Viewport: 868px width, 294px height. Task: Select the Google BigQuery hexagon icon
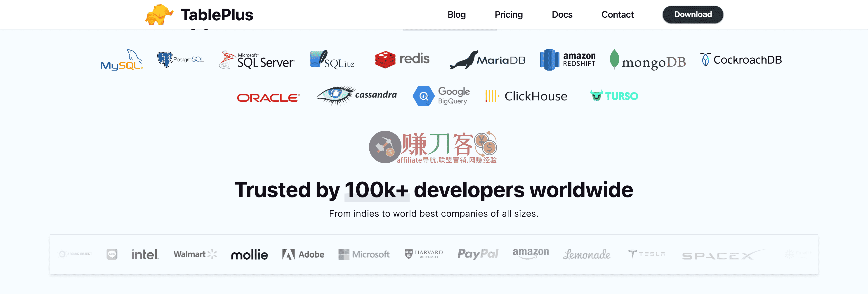click(x=424, y=96)
